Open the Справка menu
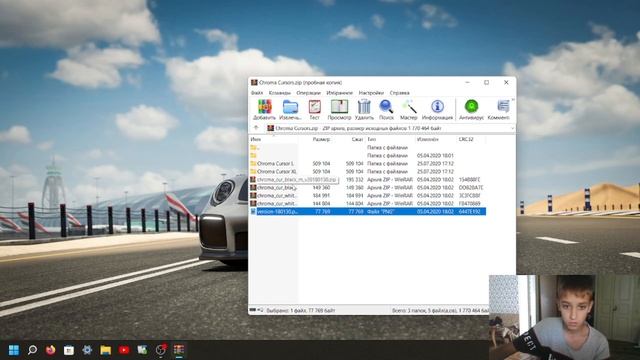Viewport: 640px width, 360px height. 399,93
